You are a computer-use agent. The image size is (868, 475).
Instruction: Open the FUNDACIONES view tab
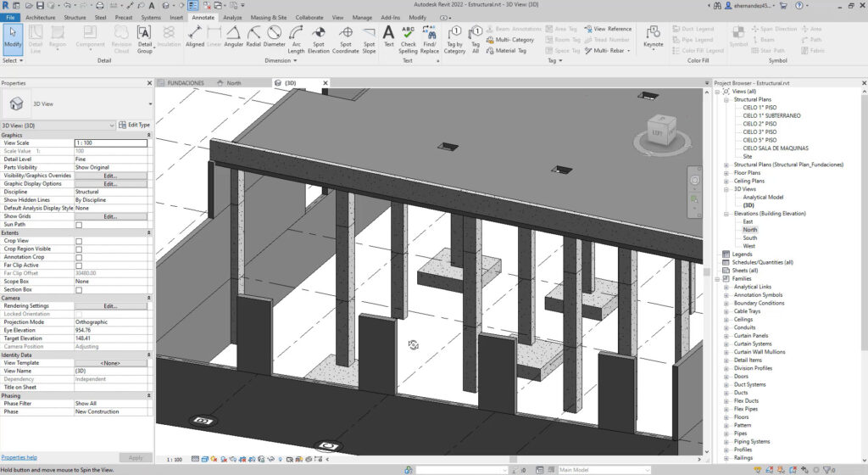point(185,83)
